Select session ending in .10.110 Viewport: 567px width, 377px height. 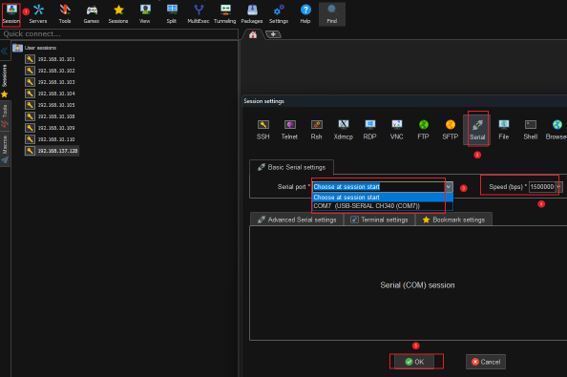tap(50, 139)
